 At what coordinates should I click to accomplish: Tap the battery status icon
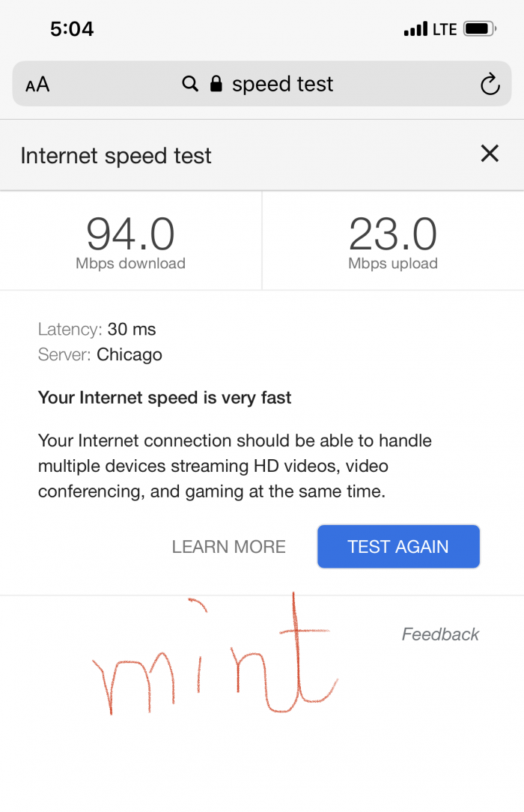coord(480,28)
